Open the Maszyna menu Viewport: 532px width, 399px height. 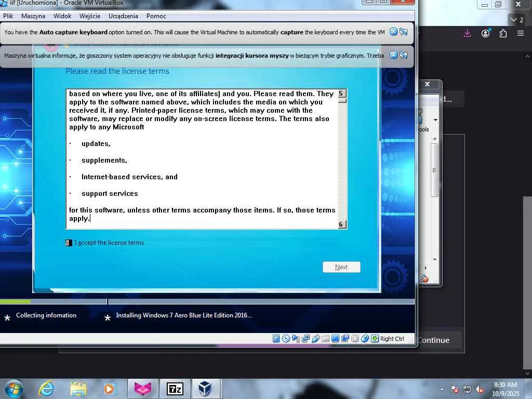coord(33,16)
